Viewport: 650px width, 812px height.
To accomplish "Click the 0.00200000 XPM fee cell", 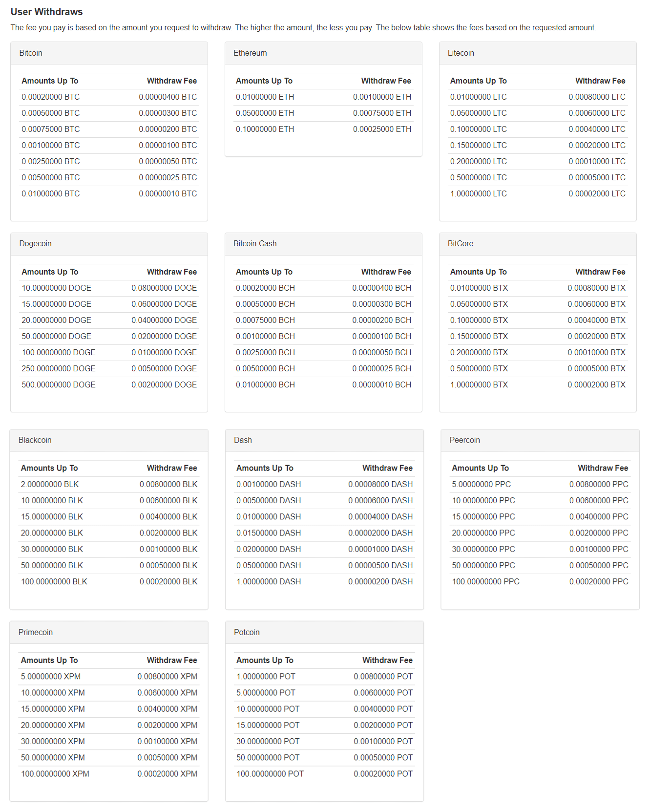I will pos(168,726).
